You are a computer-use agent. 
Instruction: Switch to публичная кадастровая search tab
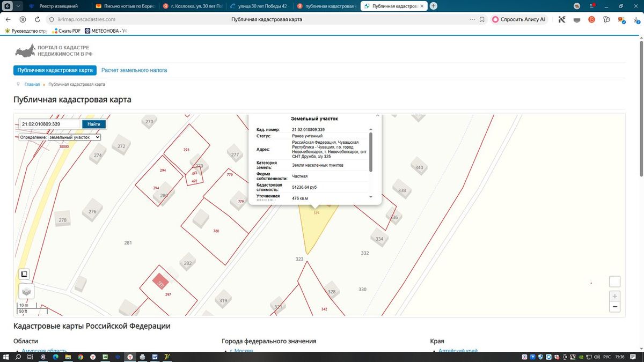(x=327, y=6)
